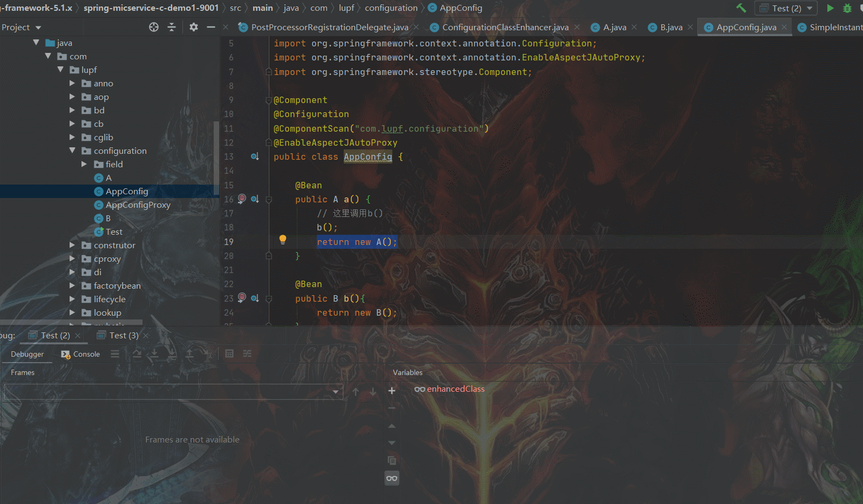Switch to the A.java editor tab
863x504 pixels.
pyautogui.click(x=615, y=27)
